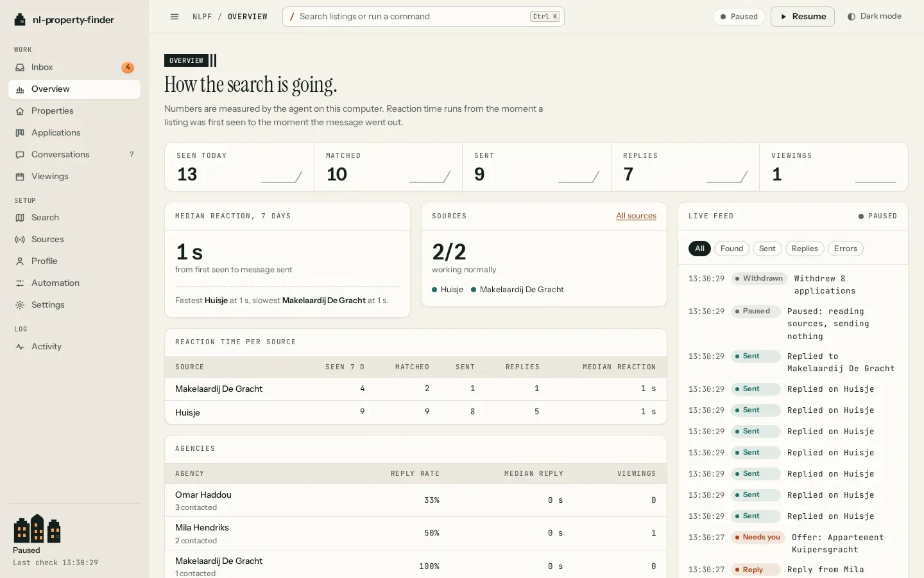Click the NLPF breadcrumb
Screen dimensions: 924x578
202,17
